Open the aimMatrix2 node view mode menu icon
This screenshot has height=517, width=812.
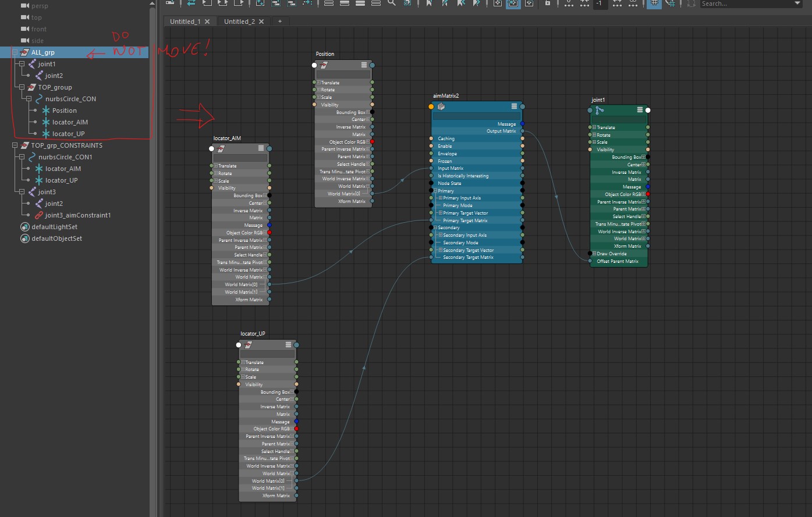click(514, 106)
